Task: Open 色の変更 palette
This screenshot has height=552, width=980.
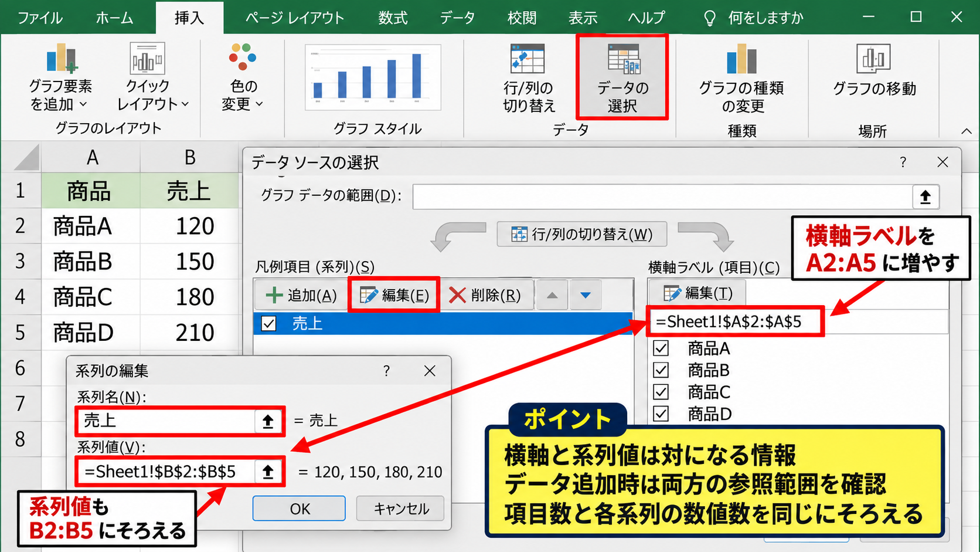Action: [242, 77]
